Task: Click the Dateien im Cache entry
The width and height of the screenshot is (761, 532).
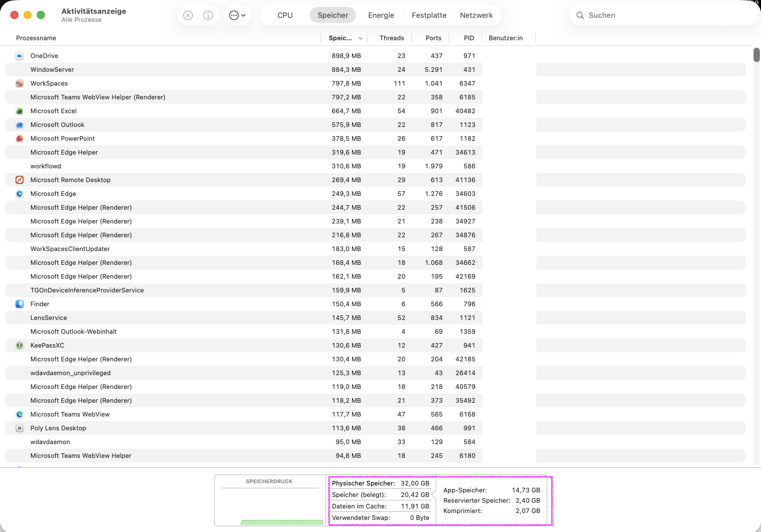Action: click(x=381, y=506)
